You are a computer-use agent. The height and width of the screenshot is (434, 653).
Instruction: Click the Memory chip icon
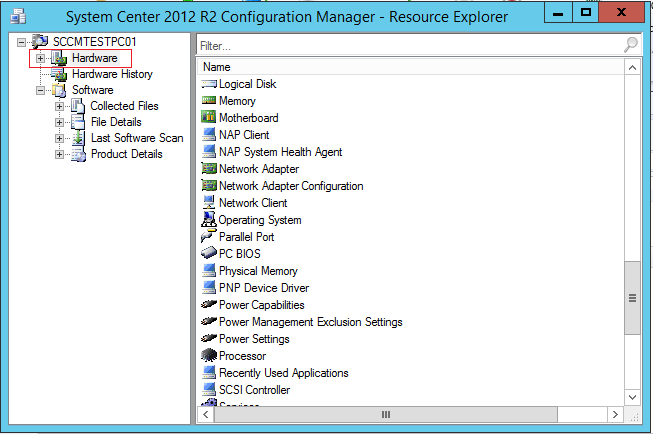pos(209,100)
